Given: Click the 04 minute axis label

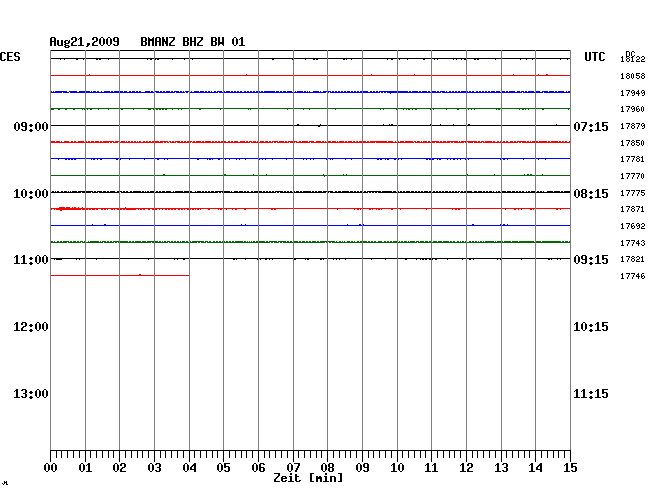Looking at the screenshot, I should [x=189, y=468].
